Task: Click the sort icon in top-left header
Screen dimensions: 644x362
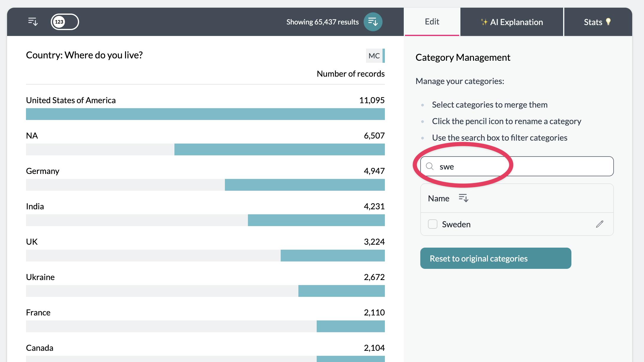Action: (x=33, y=22)
